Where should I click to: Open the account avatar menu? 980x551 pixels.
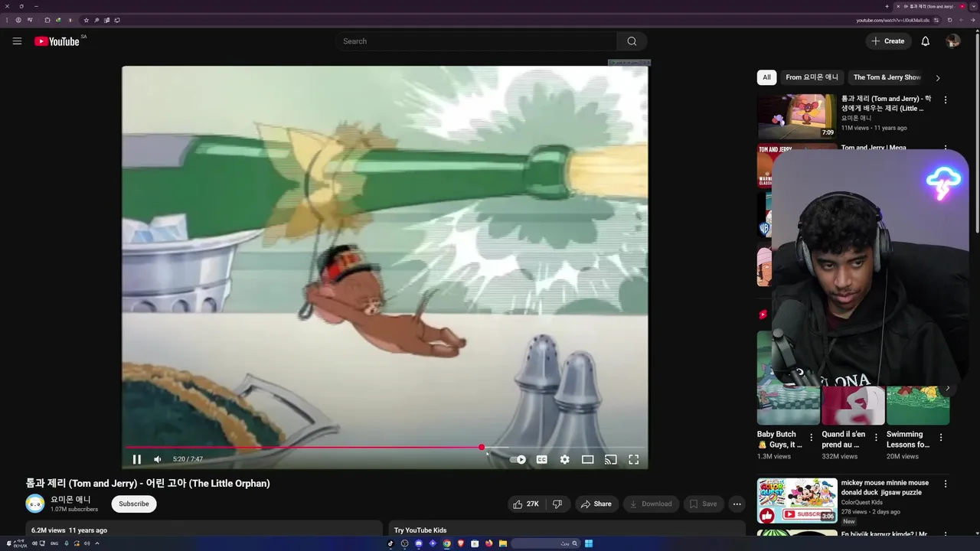(x=952, y=41)
